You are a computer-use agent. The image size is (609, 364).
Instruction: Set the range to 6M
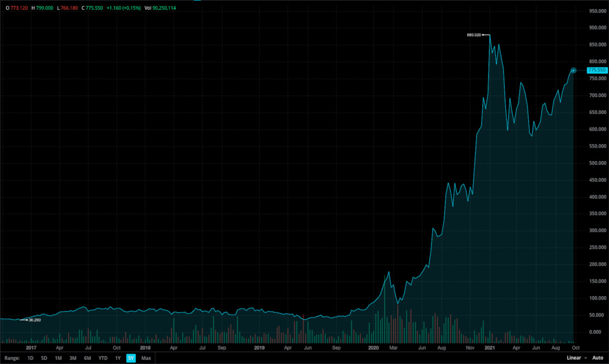[x=87, y=358]
